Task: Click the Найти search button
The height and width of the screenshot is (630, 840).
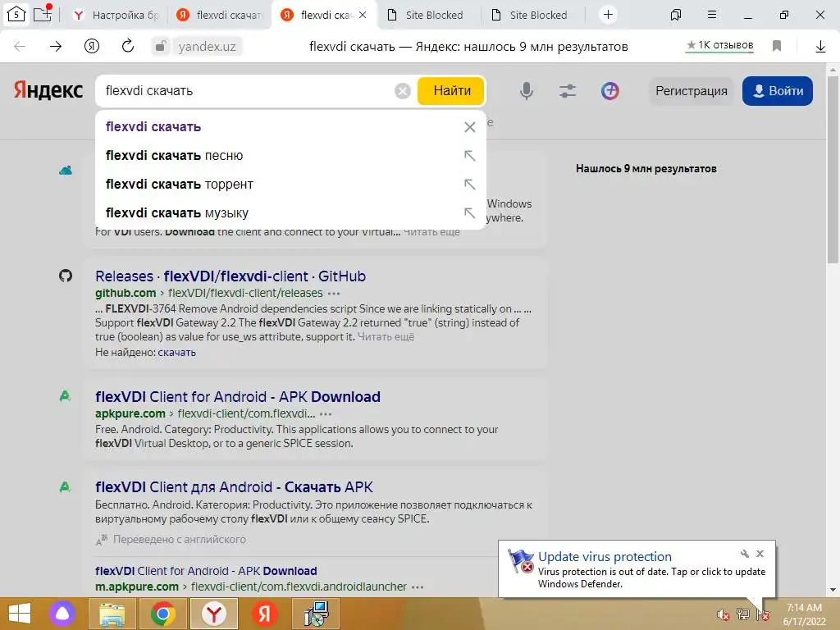Action: pyautogui.click(x=452, y=91)
